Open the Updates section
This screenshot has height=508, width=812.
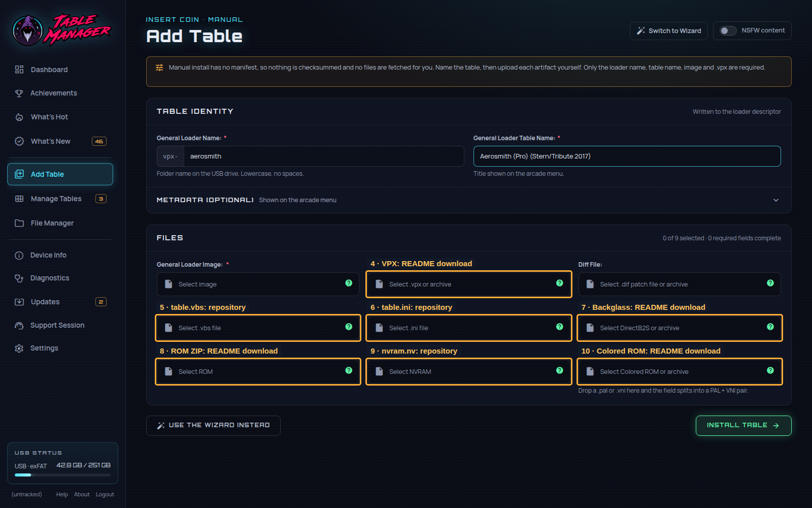(x=60, y=302)
